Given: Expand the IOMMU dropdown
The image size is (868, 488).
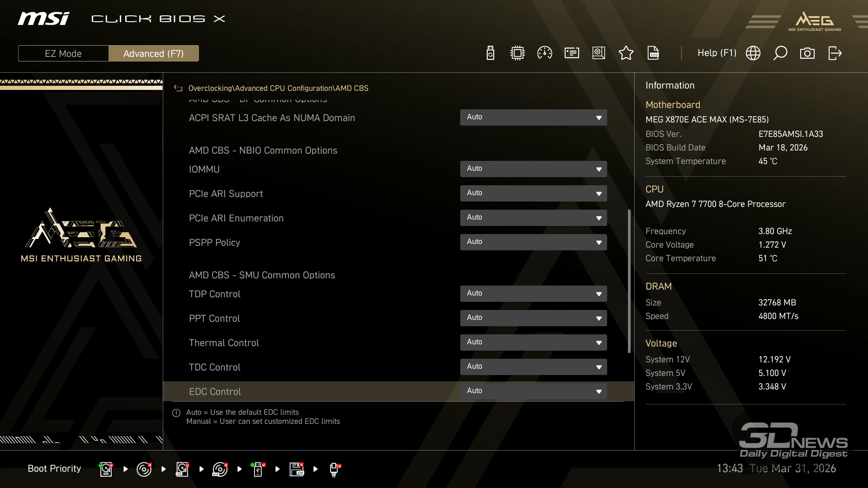Looking at the screenshot, I should (533, 169).
